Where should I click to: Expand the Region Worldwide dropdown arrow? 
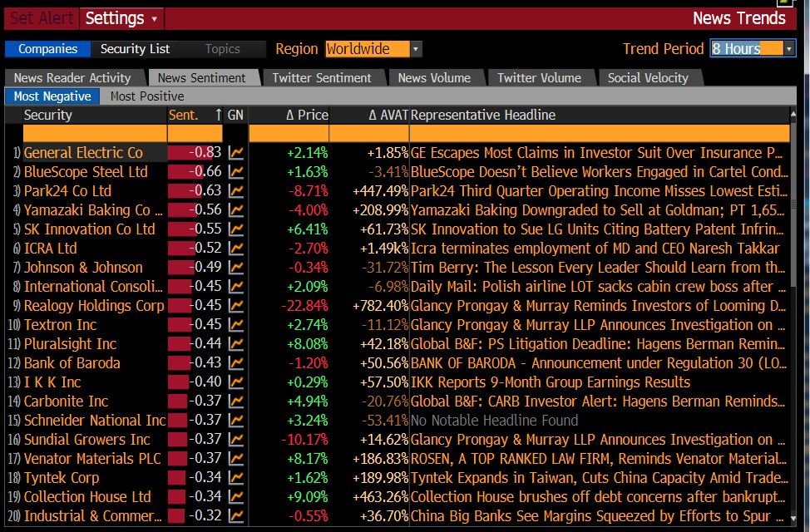tap(416, 49)
